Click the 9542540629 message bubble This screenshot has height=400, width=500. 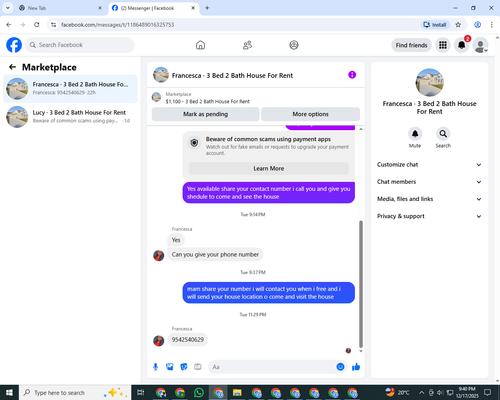(x=188, y=340)
